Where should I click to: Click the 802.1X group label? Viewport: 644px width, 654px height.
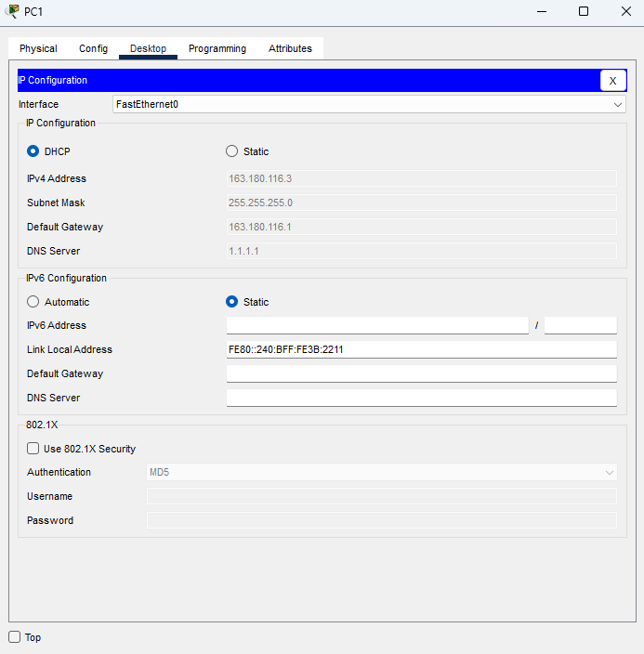coord(42,425)
